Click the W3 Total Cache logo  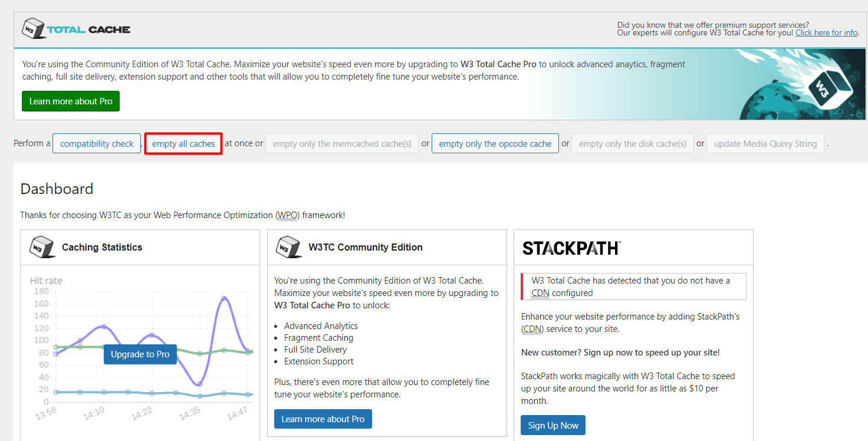point(75,28)
